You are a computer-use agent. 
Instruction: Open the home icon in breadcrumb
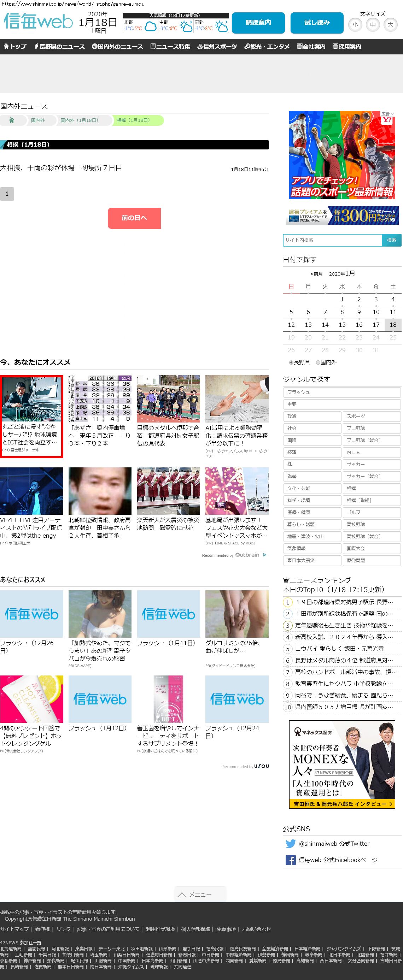(12, 120)
